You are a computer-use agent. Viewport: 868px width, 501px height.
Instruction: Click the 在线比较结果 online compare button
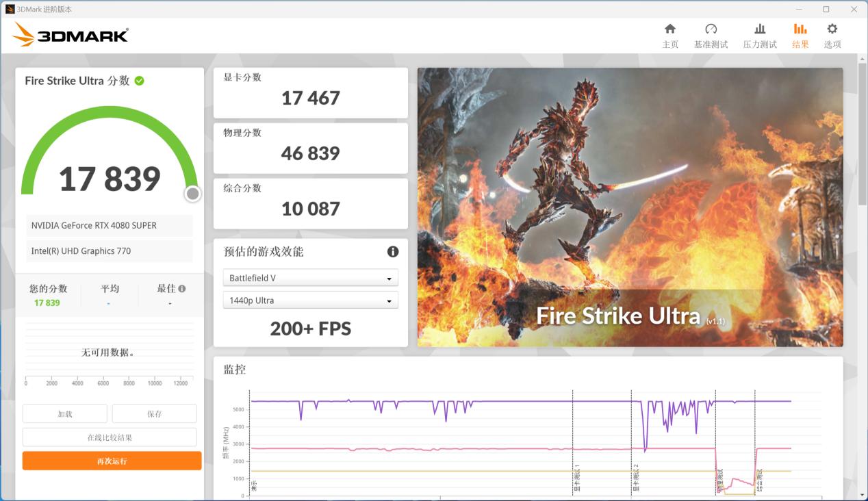(111, 437)
